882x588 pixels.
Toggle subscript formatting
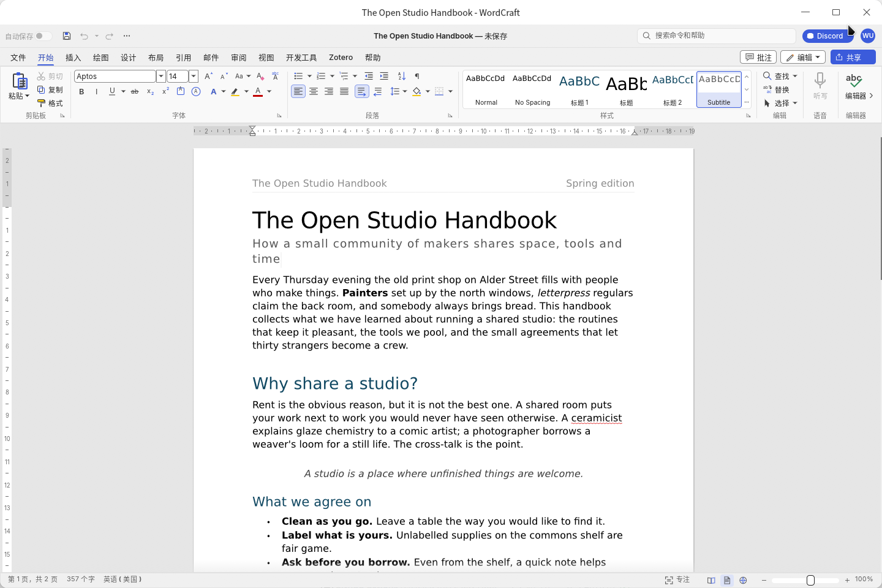[x=151, y=91]
